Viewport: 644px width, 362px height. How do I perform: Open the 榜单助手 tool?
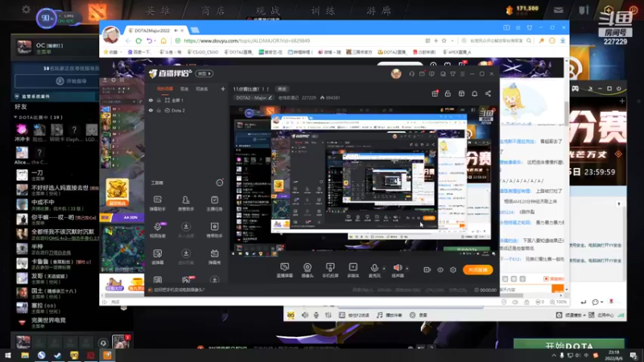(x=214, y=230)
